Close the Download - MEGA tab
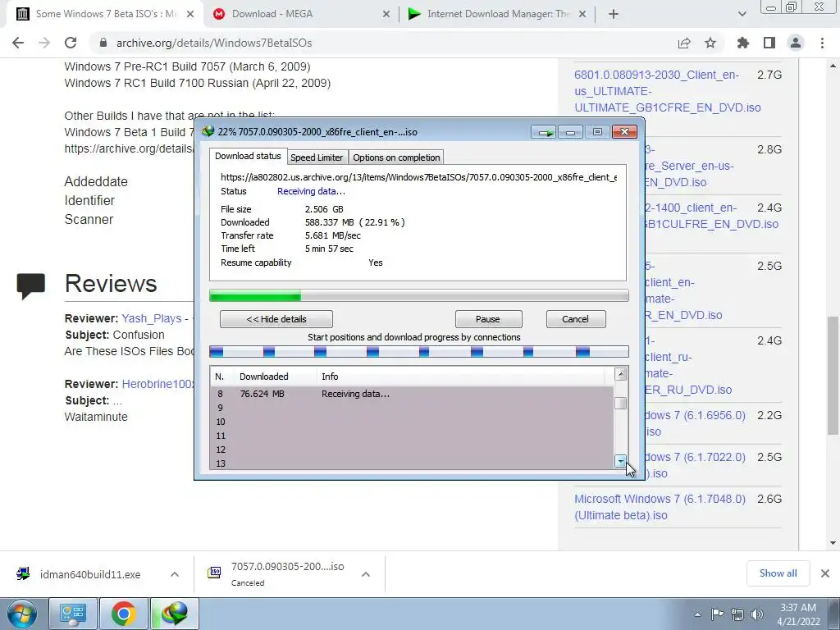The image size is (840, 630). (x=386, y=15)
